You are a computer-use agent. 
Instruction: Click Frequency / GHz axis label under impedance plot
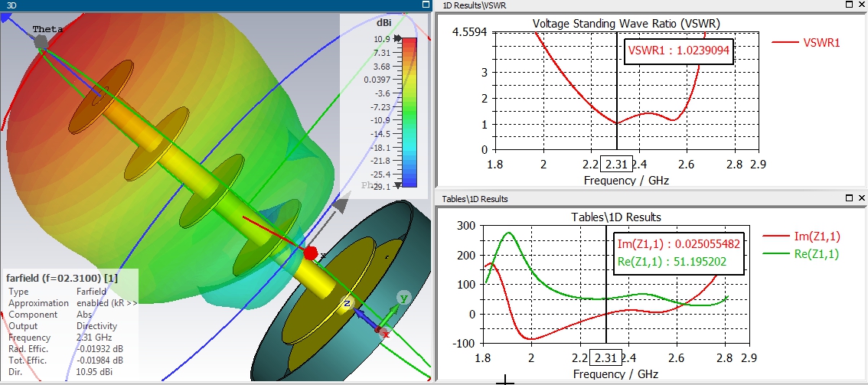point(615,374)
